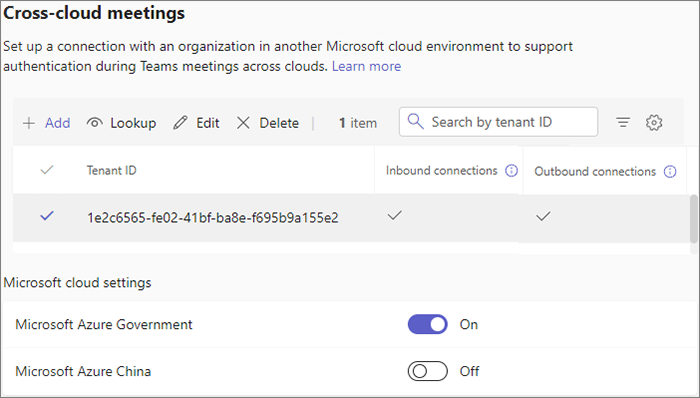Toggle select-all checkmark in table header
The image size is (700, 398).
(x=47, y=170)
